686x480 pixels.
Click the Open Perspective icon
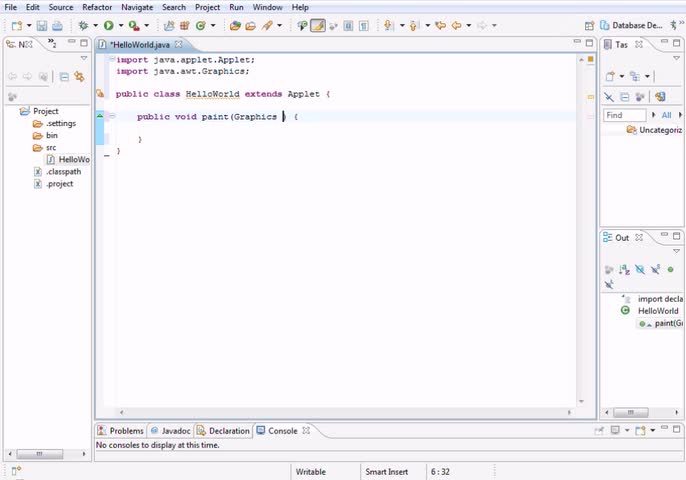pyautogui.click(x=589, y=26)
